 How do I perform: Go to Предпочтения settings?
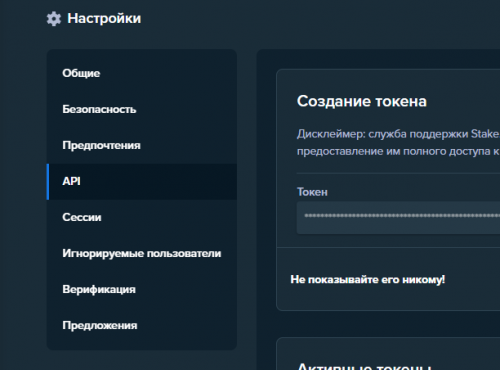pyautogui.click(x=142, y=145)
